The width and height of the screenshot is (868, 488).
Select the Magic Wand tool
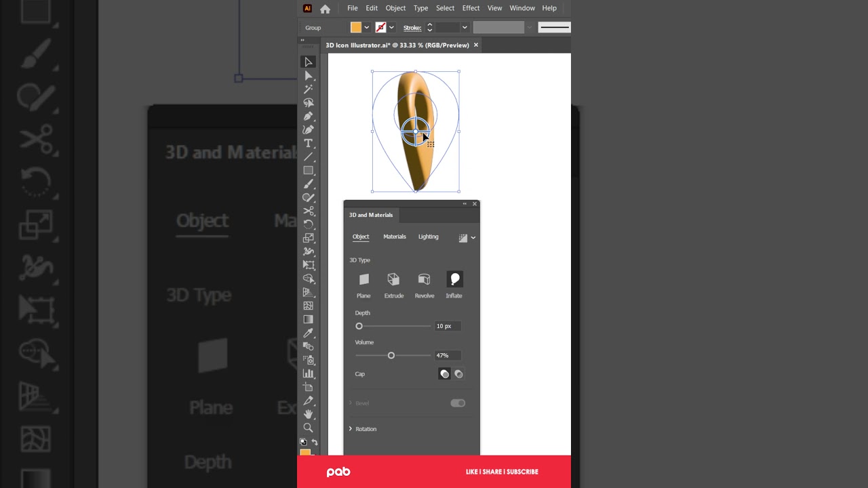point(309,89)
